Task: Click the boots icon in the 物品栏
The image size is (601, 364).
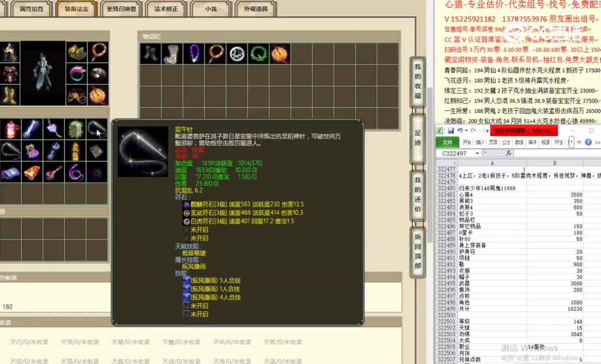Action: coord(150,53)
